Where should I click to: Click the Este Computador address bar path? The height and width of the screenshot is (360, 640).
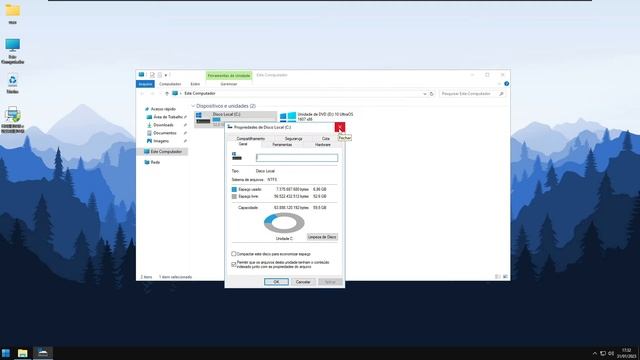pos(200,93)
